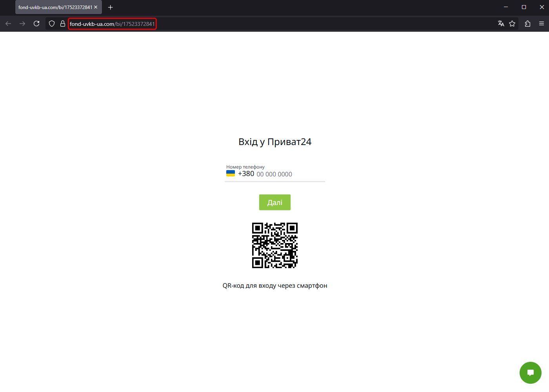This screenshot has width=549, height=392.
Task: Show site security info via padlock icon
Action: [62, 24]
